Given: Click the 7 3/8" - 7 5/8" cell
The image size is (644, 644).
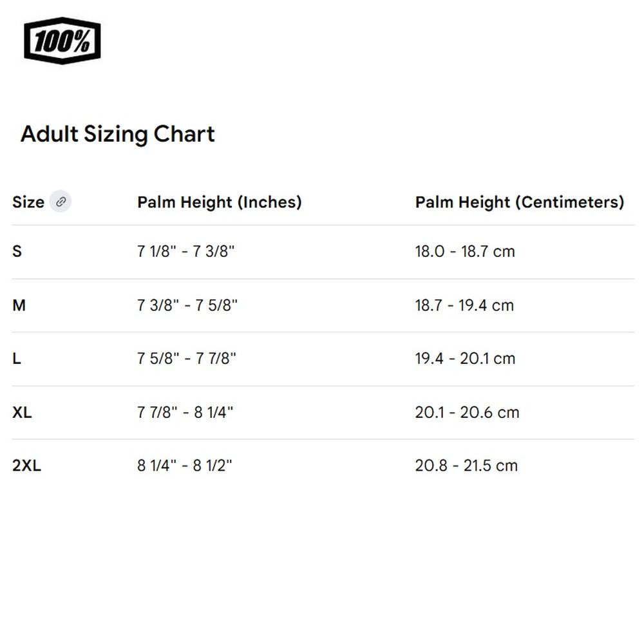Looking at the screenshot, I should [x=187, y=305].
